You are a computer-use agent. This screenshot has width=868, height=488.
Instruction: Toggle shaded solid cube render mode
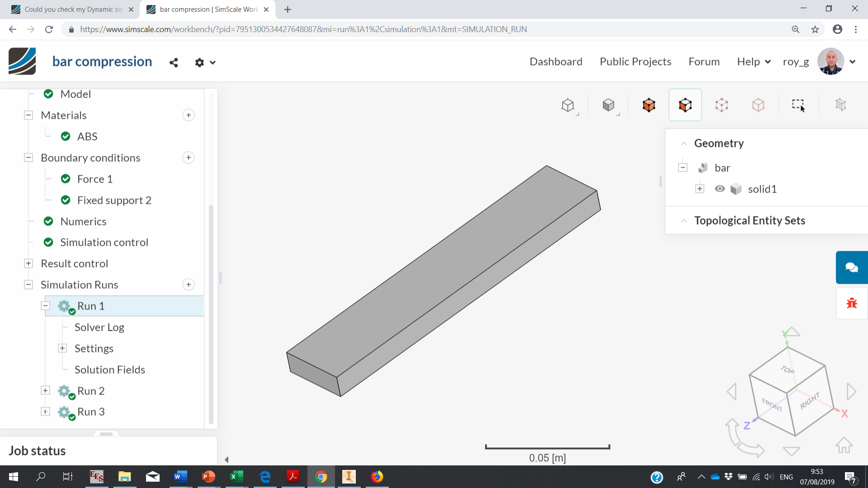pos(609,105)
